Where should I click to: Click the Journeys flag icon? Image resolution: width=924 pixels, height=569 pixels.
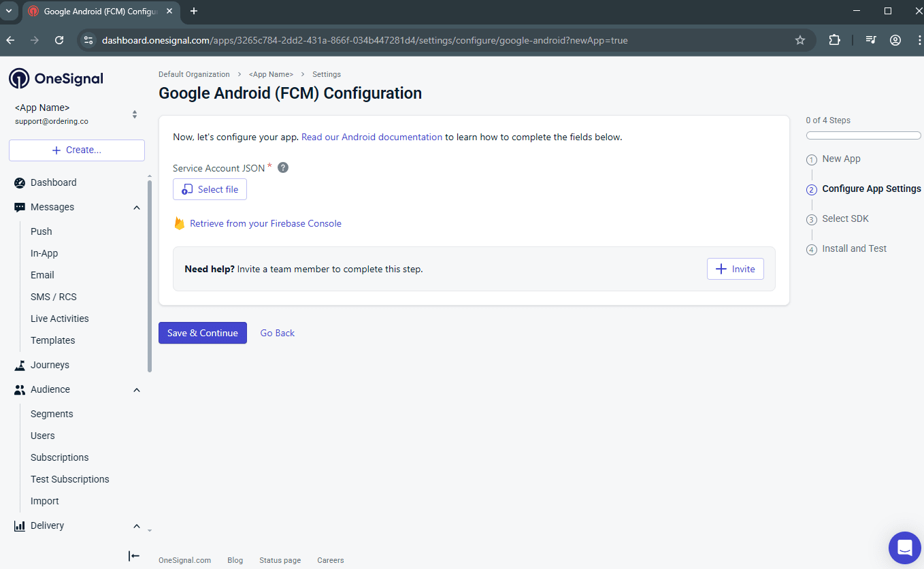click(20, 365)
